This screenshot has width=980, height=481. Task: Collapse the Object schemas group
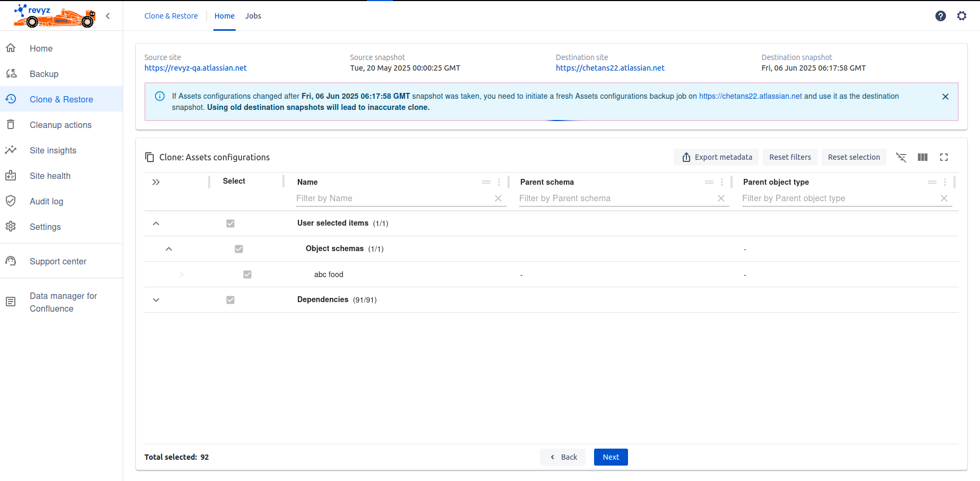click(169, 249)
